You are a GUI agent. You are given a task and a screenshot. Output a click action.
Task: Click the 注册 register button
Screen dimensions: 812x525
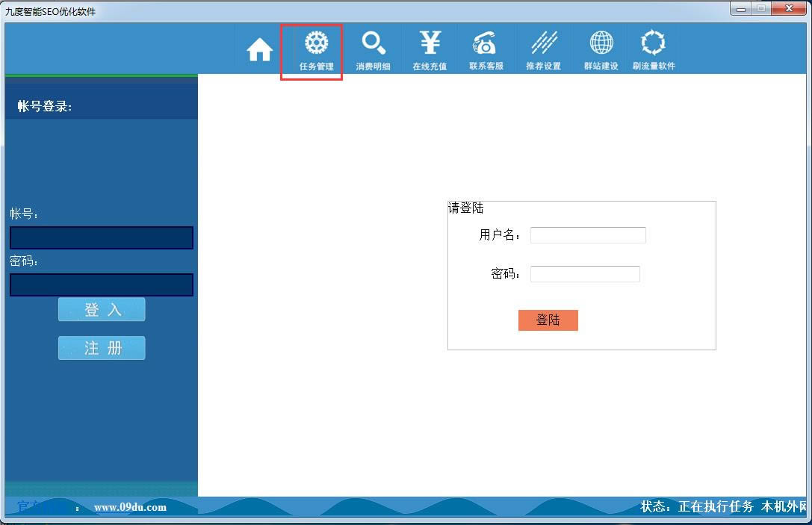pos(102,348)
